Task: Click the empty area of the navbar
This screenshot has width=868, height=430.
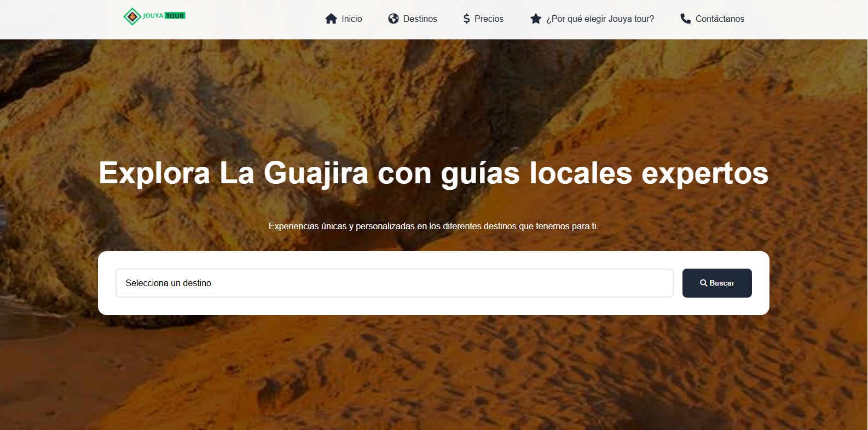Action: pos(252,19)
